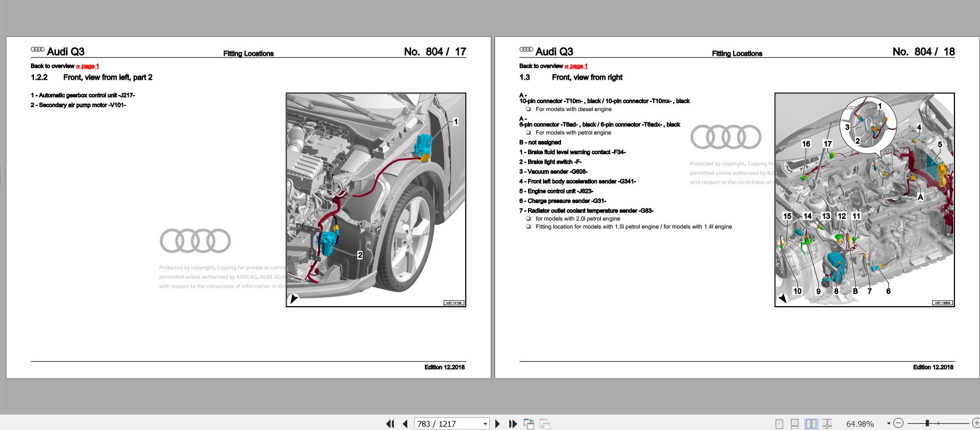Click heading 'Front, view from right'

coord(587,78)
